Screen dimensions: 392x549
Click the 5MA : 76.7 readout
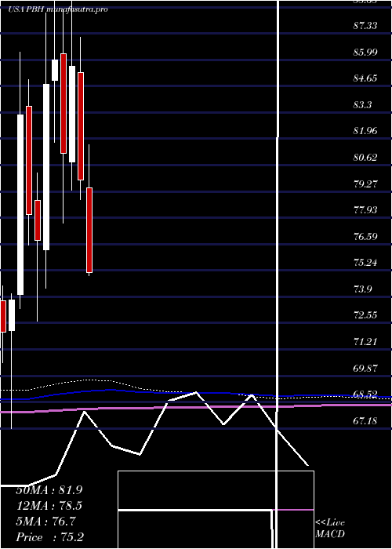click(45, 522)
